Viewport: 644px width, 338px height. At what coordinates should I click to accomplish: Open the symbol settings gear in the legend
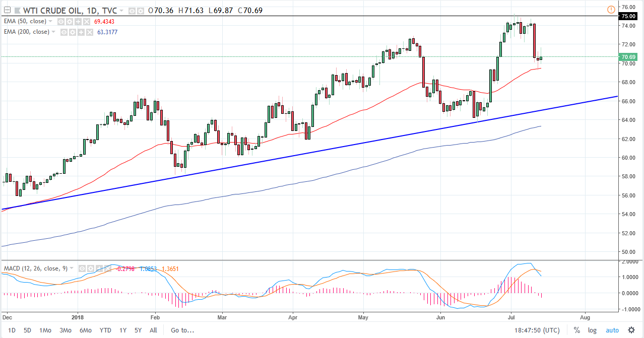[141, 10]
